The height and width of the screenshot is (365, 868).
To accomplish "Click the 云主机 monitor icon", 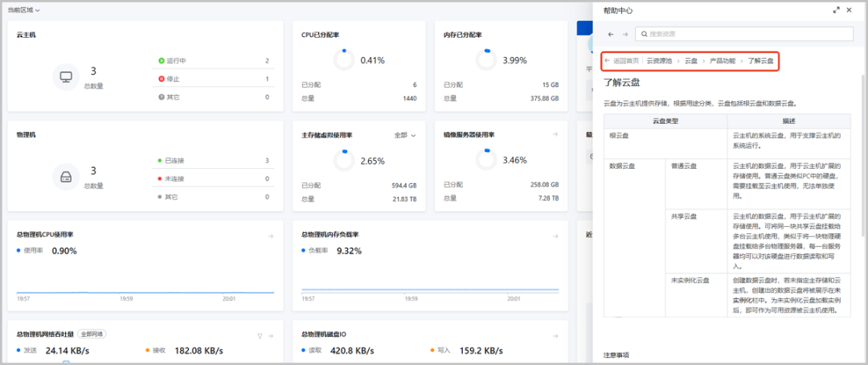I will [66, 76].
